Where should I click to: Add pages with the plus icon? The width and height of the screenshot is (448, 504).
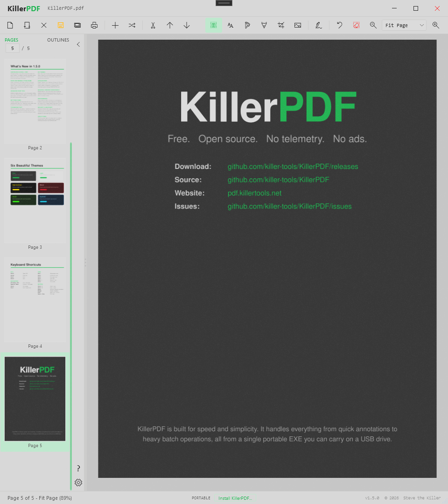point(115,25)
